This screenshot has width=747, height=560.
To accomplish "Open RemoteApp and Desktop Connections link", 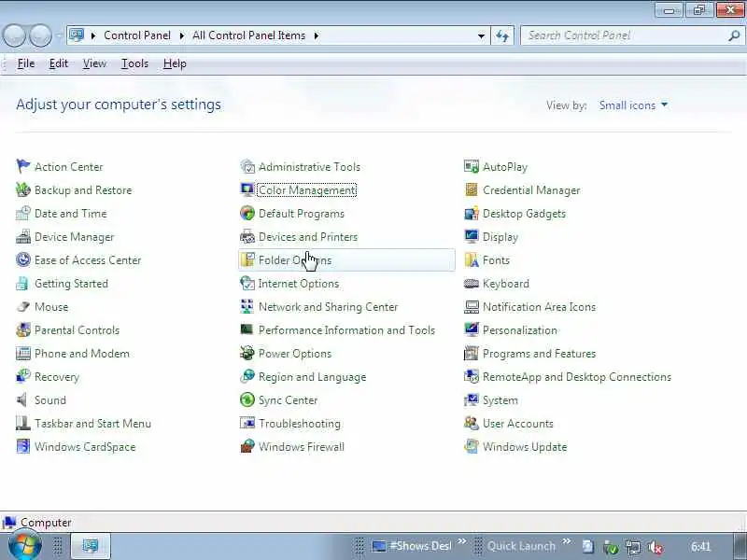I will [576, 377].
